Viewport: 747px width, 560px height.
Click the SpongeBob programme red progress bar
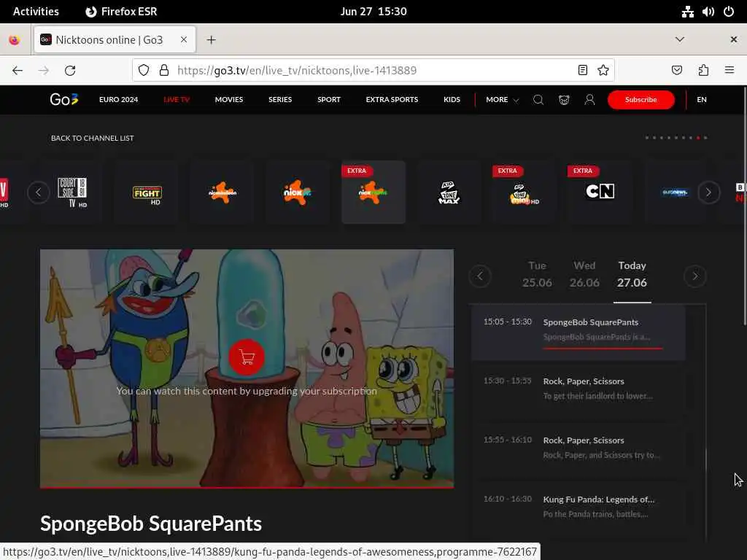603,349
